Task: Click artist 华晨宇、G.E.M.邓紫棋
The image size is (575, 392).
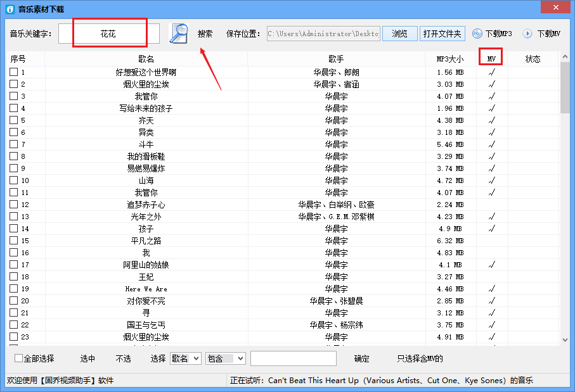Action: pos(336,217)
